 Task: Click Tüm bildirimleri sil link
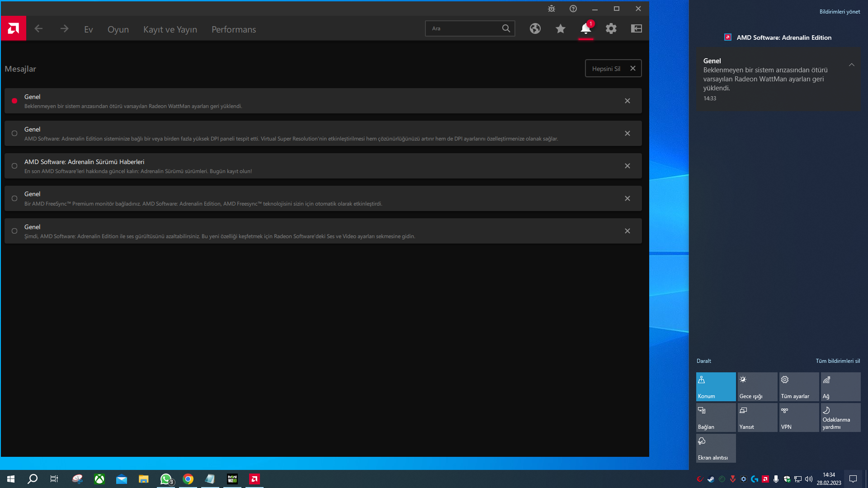click(838, 361)
